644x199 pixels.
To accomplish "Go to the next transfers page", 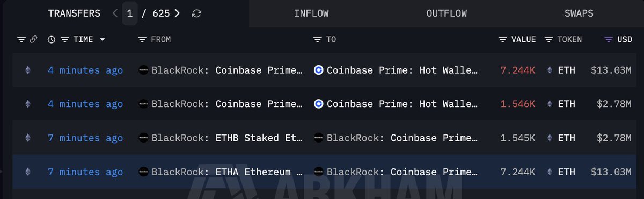I will [x=178, y=13].
